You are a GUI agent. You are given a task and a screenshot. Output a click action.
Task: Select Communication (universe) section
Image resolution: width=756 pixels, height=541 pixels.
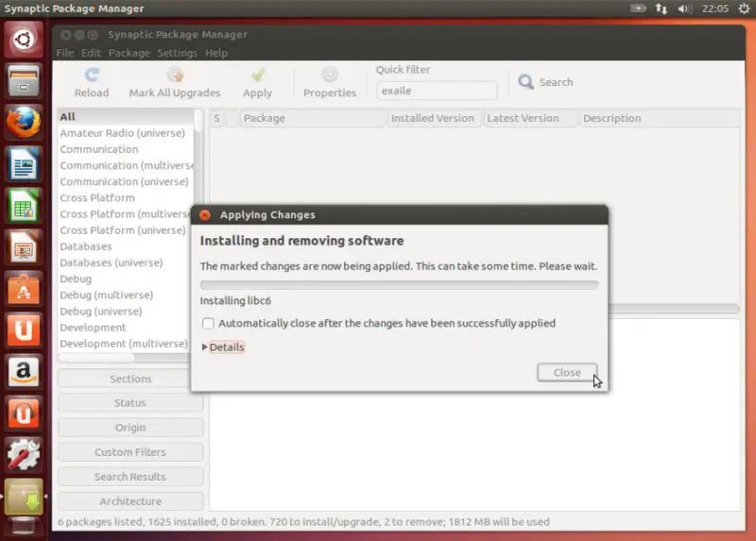pyautogui.click(x=126, y=181)
